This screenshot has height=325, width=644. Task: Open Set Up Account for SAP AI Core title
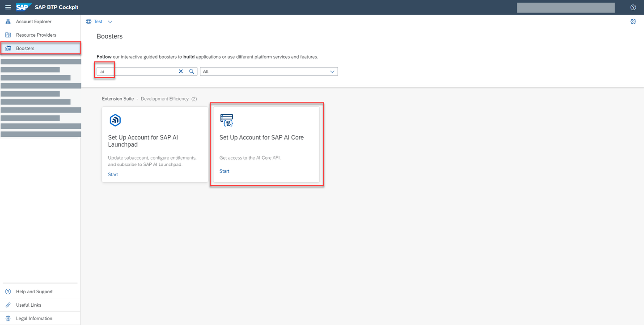pos(262,137)
